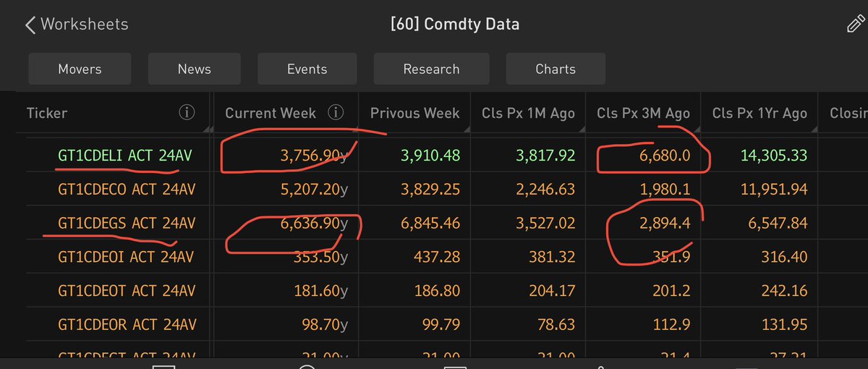Open the News tab
The width and height of the screenshot is (868, 369).
[195, 69]
